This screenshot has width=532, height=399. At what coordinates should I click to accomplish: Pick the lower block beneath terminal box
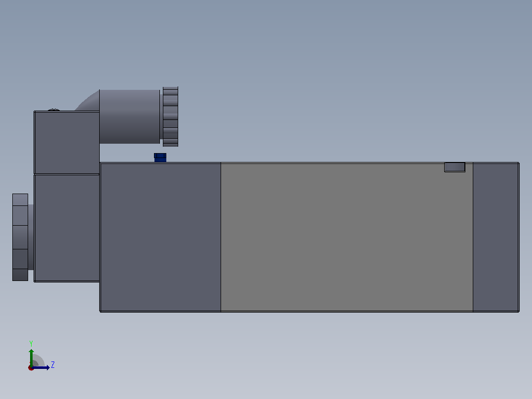coord(67,228)
